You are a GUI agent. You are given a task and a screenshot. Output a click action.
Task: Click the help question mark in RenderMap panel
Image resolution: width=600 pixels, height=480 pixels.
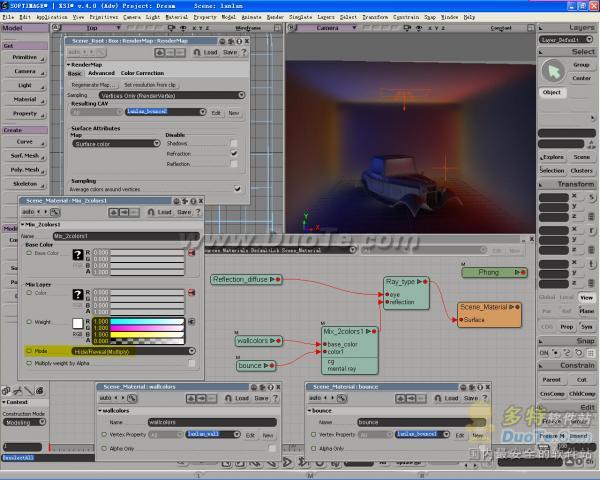pos(244,52)
